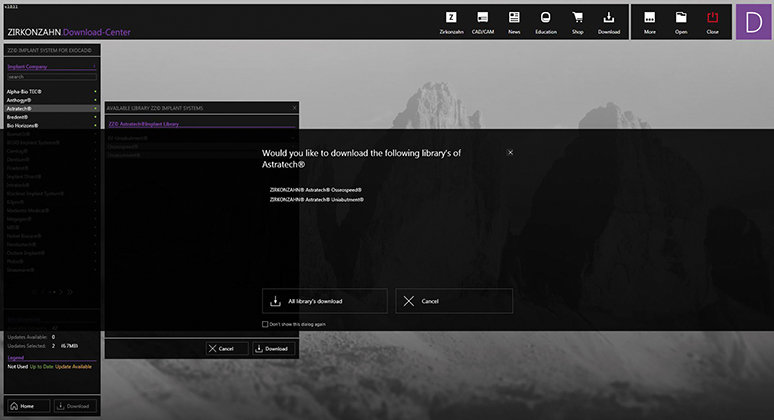Enable "Don't show this dialog again" checkbox
Screen dimensions: 774x420
[x=264, y=324]
